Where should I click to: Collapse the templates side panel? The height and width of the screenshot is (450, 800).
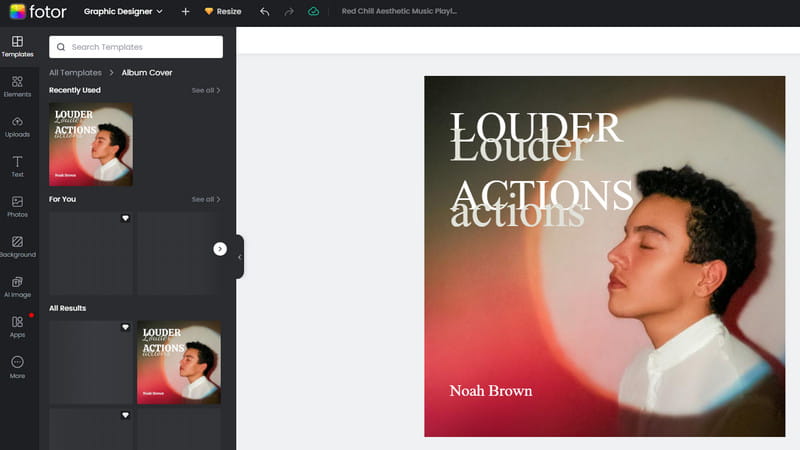(x=240, y=257)
